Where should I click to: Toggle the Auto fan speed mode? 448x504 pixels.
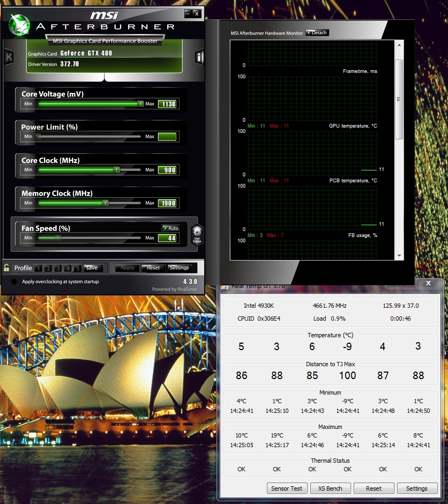[170, 228]
